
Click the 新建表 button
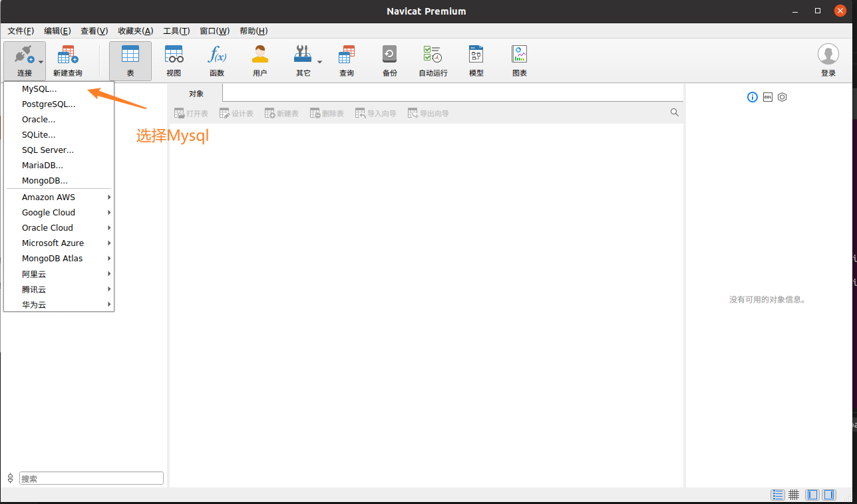click(x=281, y=114)
